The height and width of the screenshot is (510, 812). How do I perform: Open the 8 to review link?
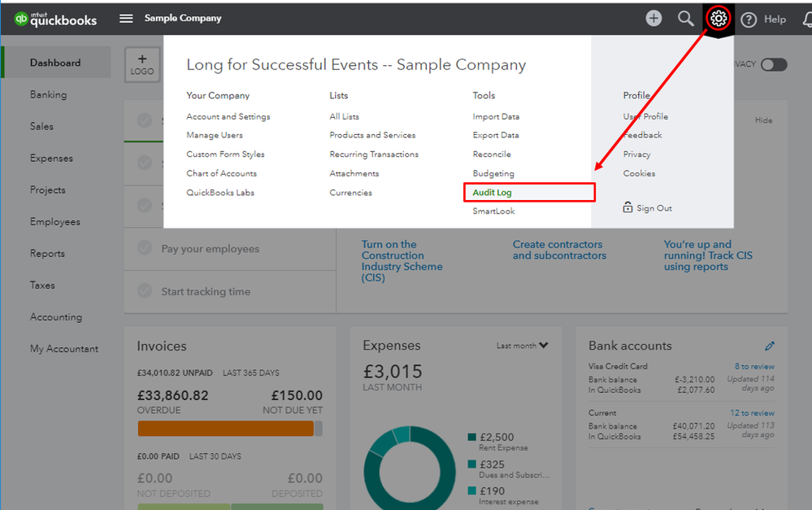[754, 367]
